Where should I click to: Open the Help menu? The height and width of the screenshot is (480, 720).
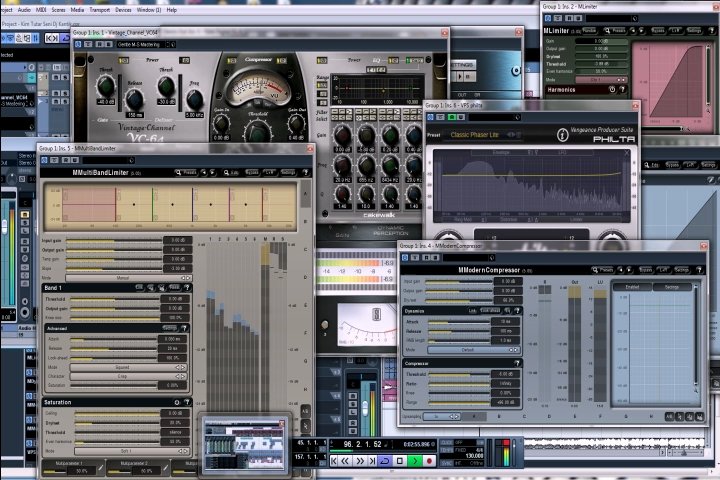tap(172, 10)
